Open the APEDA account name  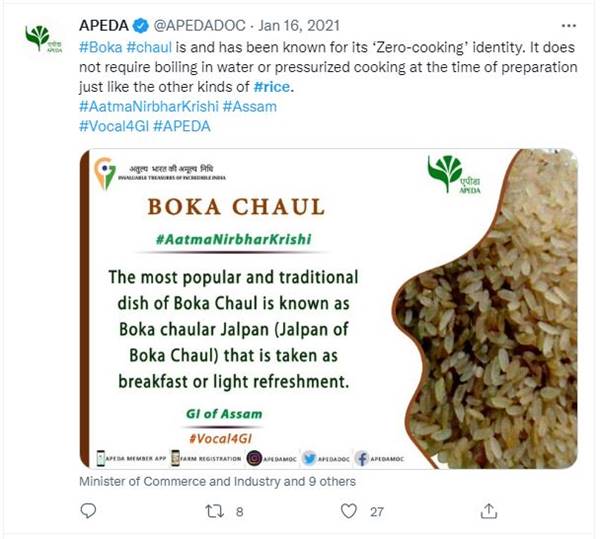pos(102,26)
